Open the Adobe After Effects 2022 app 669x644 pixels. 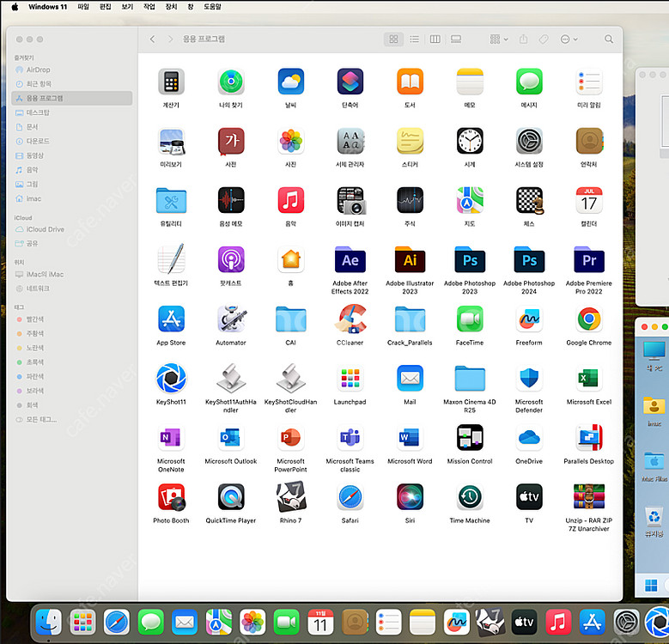tap(350, 259)
